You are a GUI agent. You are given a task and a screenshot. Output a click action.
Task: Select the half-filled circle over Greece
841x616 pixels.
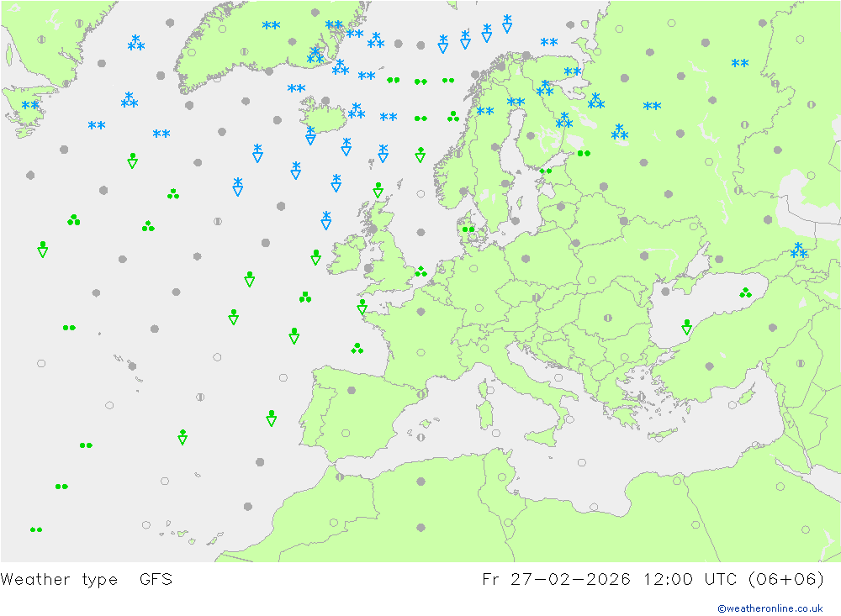point(641,398)
